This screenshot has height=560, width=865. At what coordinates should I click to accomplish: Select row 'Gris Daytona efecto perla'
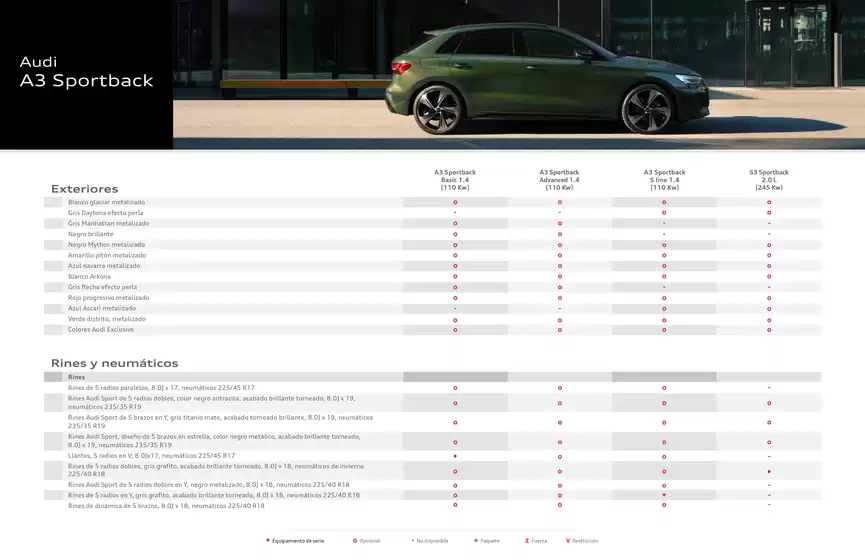click(432, 213)
